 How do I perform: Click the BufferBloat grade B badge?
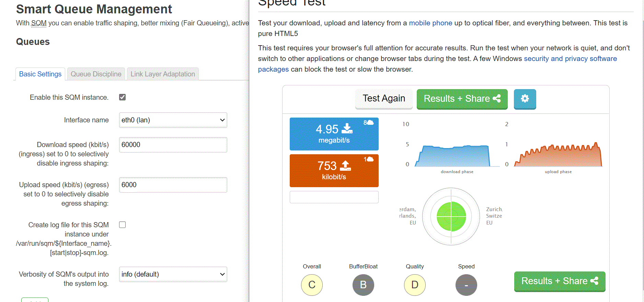(x=363, y=285)
